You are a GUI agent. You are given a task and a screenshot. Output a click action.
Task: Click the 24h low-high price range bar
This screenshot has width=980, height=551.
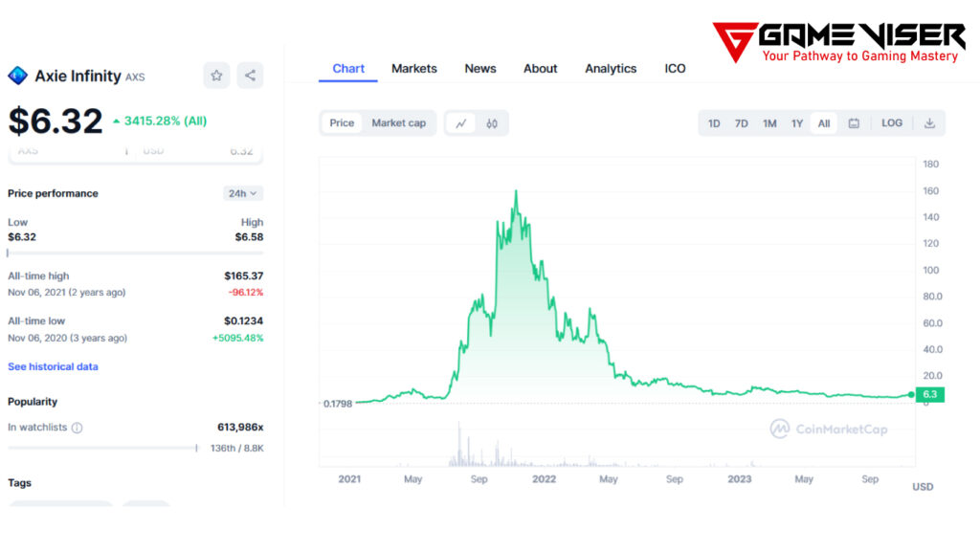(136, 253)
